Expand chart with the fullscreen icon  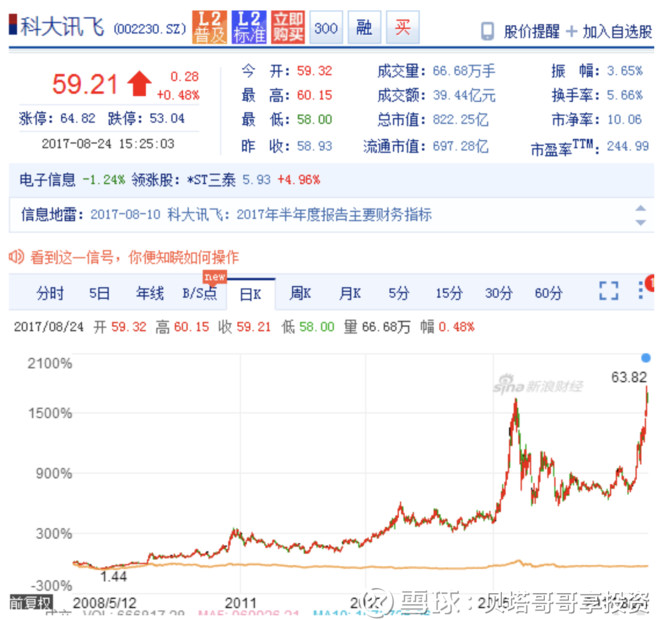click(609, 290)
